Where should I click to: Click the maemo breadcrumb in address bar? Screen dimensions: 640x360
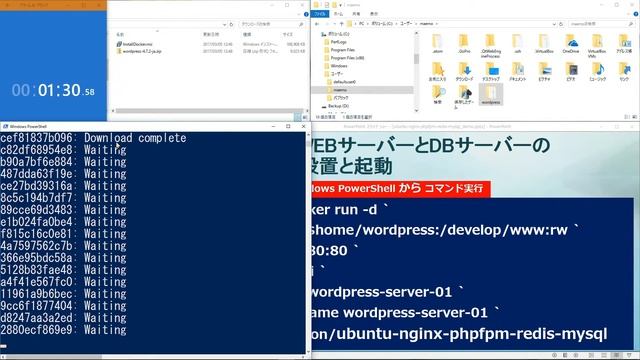point(426,24)
